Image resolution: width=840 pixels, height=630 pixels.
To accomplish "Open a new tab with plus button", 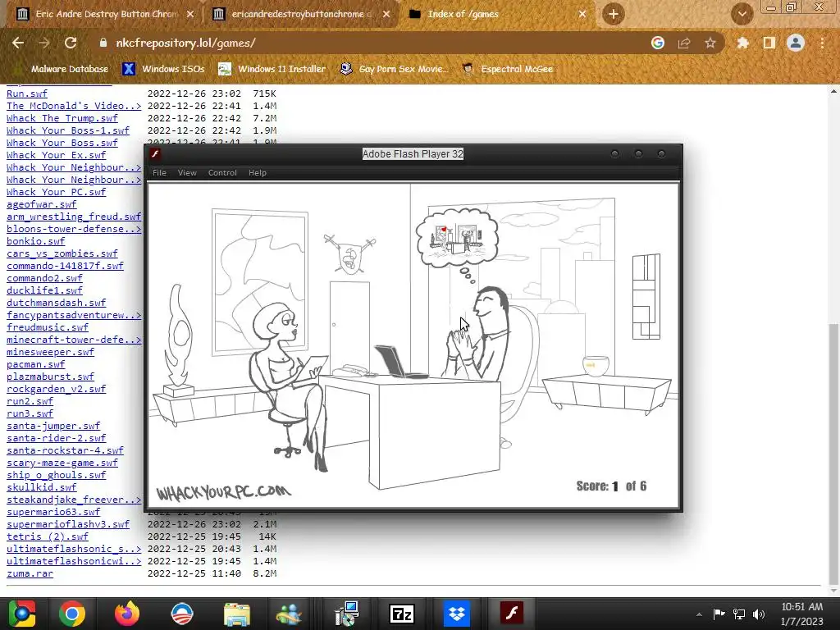I will click(614, 14).
